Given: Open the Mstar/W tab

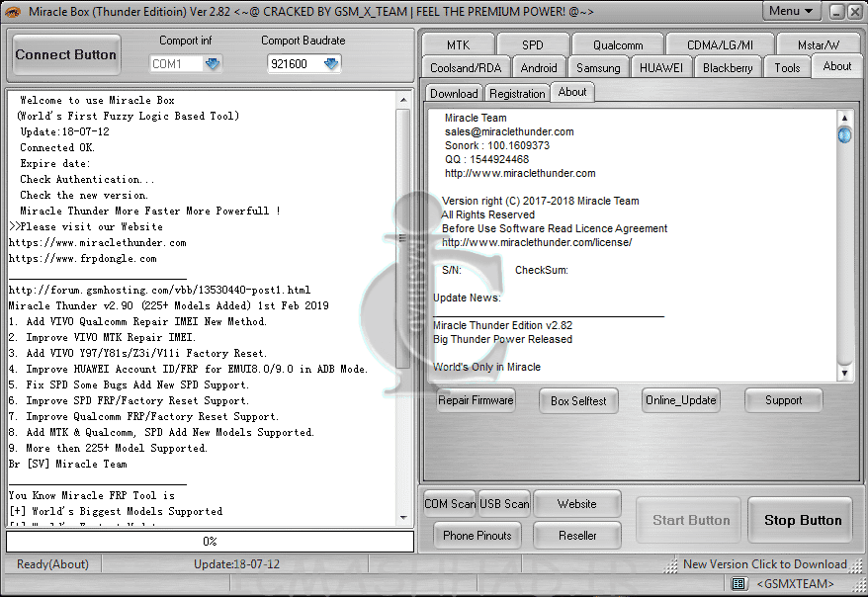Looking at the screenshot, I should pos(819,44).
